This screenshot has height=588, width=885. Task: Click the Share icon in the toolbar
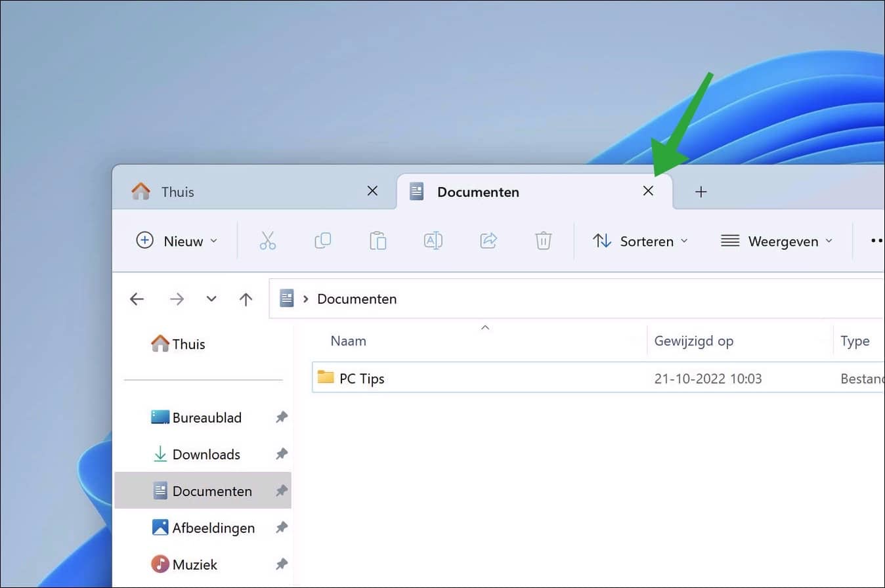pyautogui.click(x=488, y=241)
